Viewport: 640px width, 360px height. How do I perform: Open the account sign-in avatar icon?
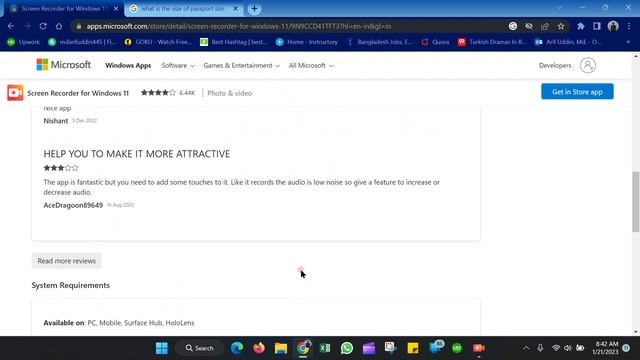[x=588, y=65]
